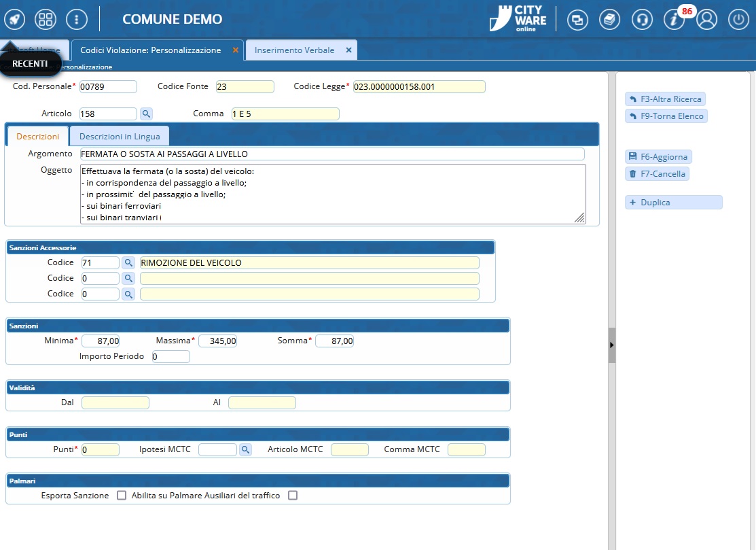Collapse the right side panel arrow
The height and width of the screenshot is (550, 756).
pos(611,345)
